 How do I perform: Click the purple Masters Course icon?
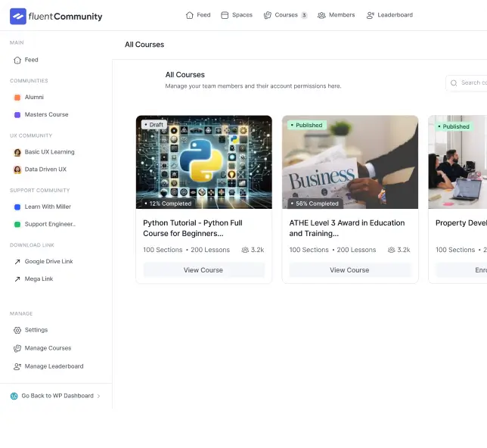coord(17,115)
